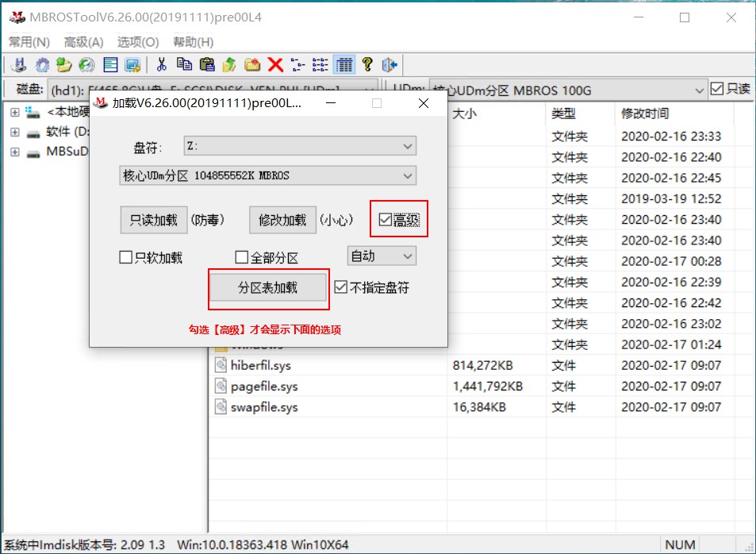Expand the 自动 dropdown in the dialog
Image resolution: width=756 pixels, height=554 pixels.
[x=381, y=256]
